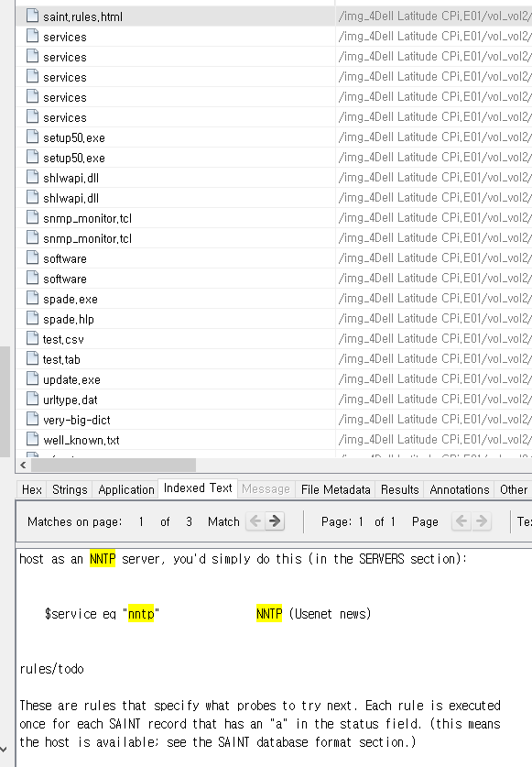Open the Hex tab

[x=32, y=489]
